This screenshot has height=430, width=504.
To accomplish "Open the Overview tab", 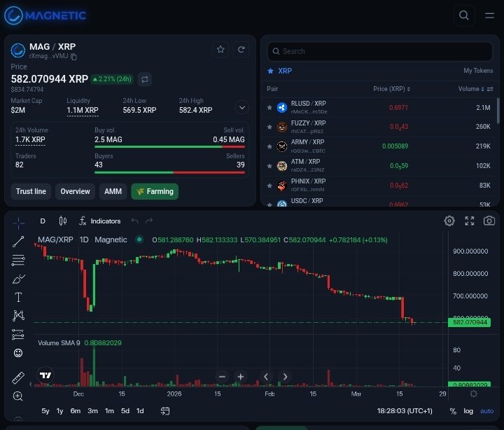I will pyautogui.click(x=75, y=191).
